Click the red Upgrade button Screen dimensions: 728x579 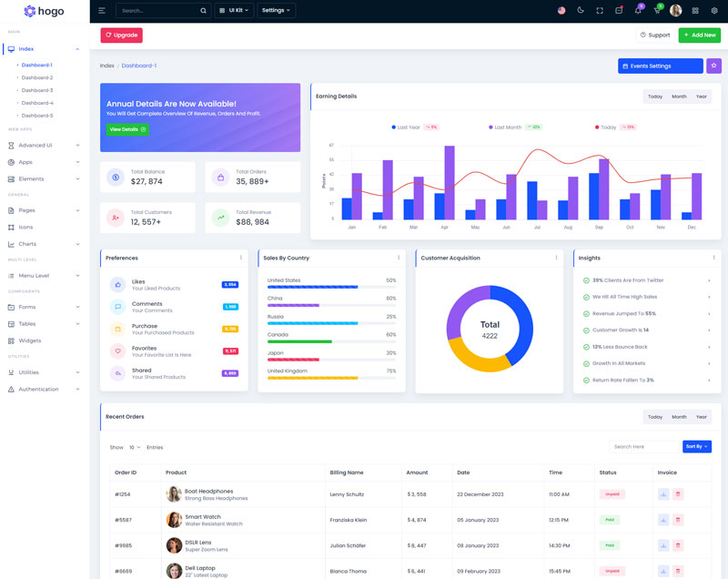(x=121, y=35)
